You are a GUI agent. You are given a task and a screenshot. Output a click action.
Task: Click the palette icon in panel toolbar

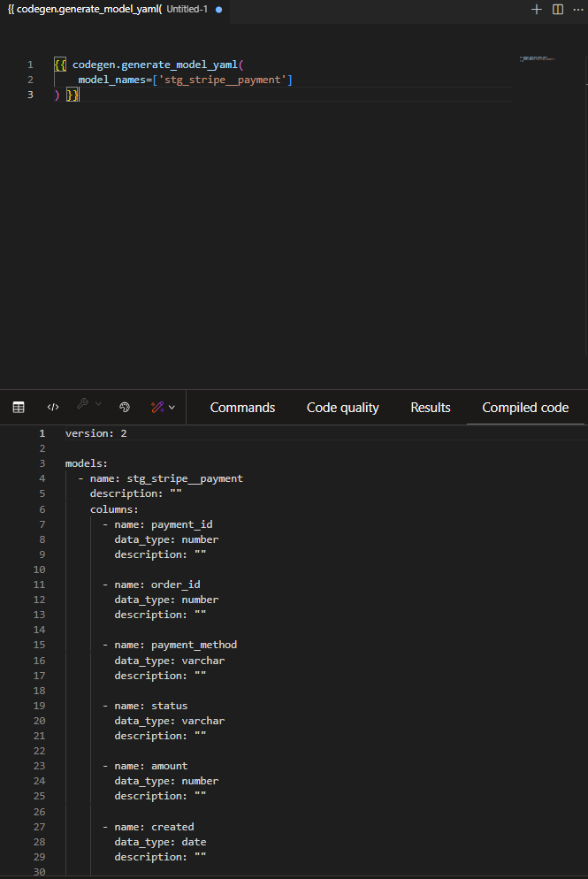pos(125,407)
